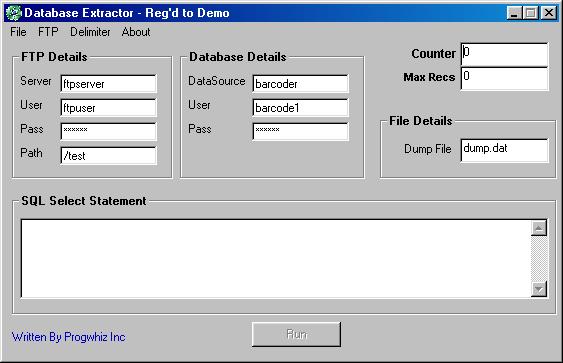Open the About menu
This screenshot has width=563, height=363.
click(x=136, y=32)
